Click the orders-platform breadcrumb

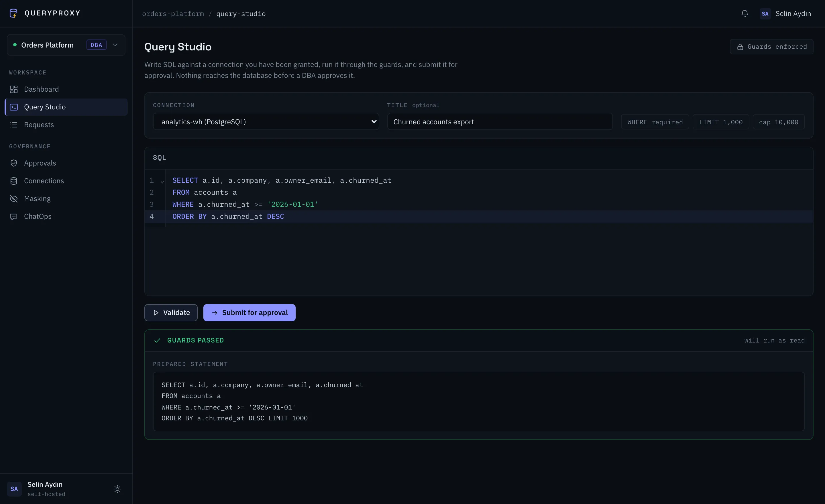[173, 14]
